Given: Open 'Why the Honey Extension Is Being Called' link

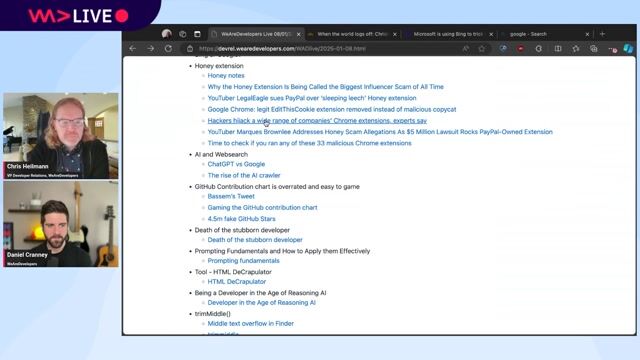Looking at the screenshot, I should [325, 87].
